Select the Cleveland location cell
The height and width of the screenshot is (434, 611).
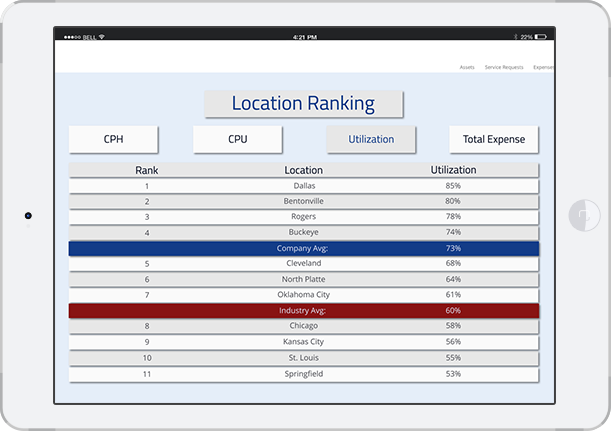tap(304, 263)
